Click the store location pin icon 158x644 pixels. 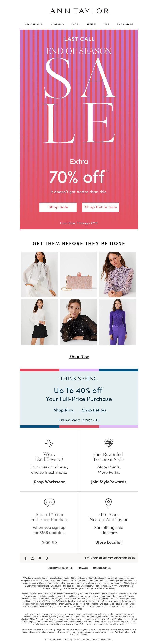click(x=108, y=502)
